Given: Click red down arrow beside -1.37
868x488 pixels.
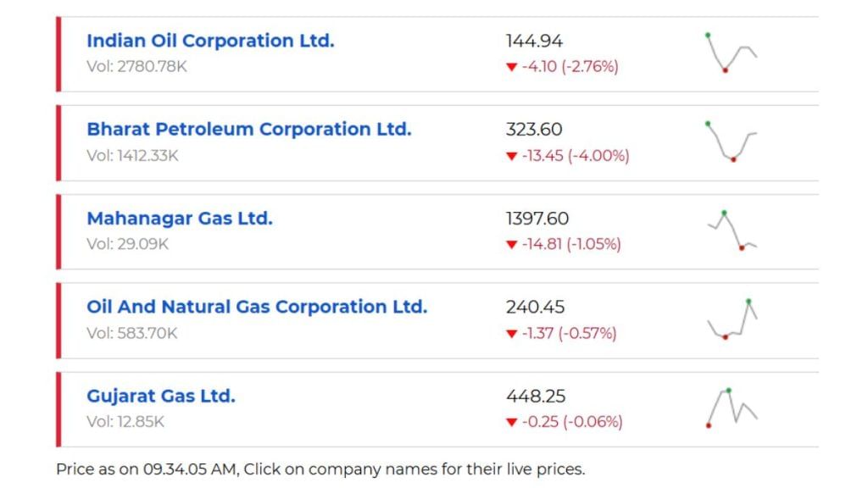Looking at the screenshot, I should [511, 334].
